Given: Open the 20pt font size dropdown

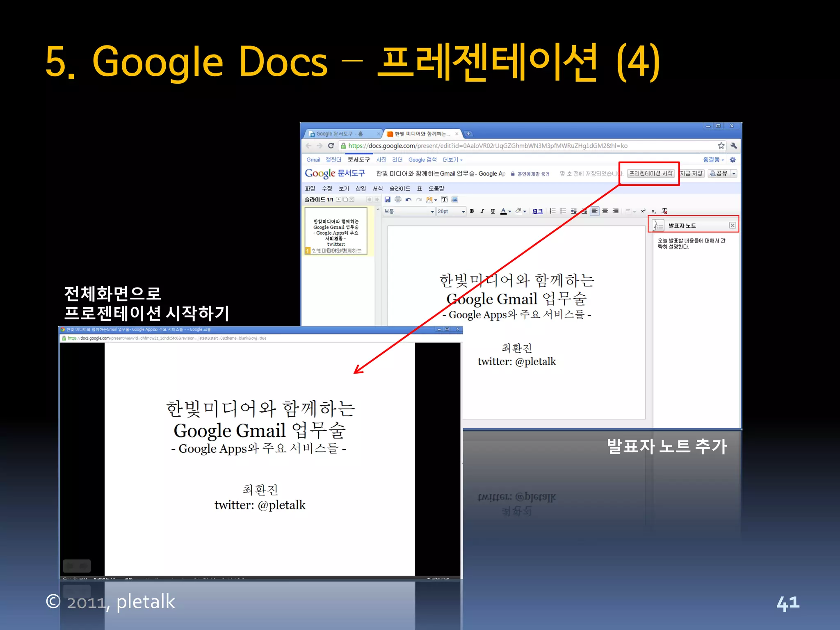Looking at the screenshot, I should point(451,212).
